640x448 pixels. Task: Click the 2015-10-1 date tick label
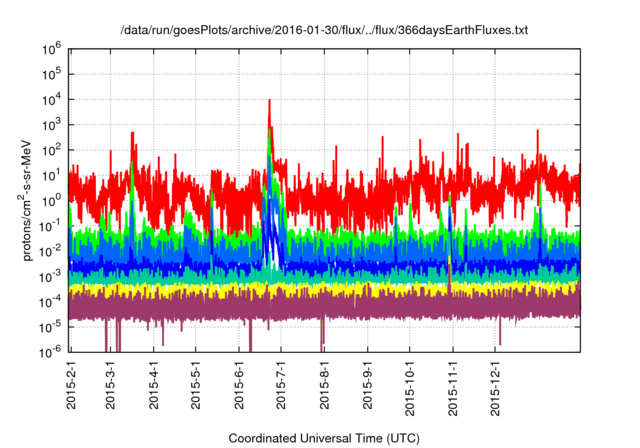(x=410, y=389)
